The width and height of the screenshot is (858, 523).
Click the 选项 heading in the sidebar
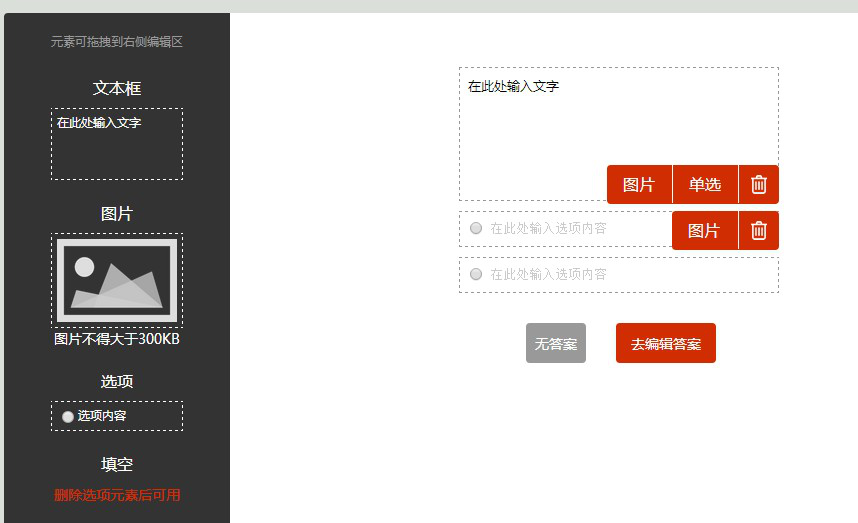(x=117, y=381)
